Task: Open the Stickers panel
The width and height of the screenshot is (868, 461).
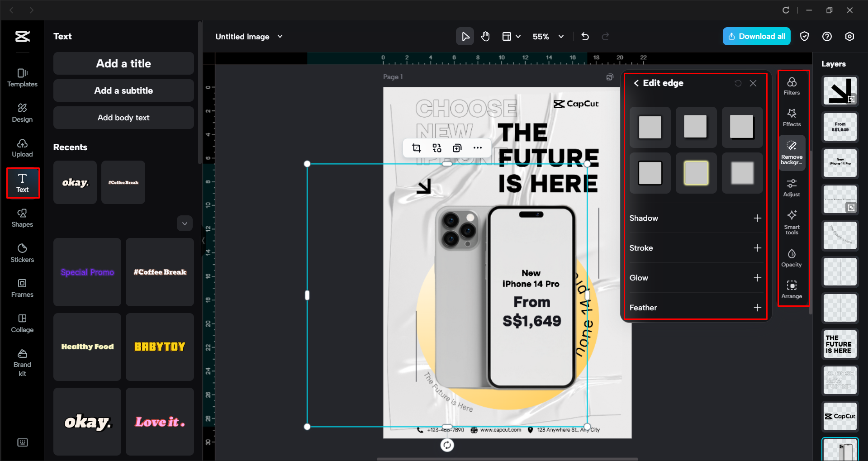Action: pos(22,252)
